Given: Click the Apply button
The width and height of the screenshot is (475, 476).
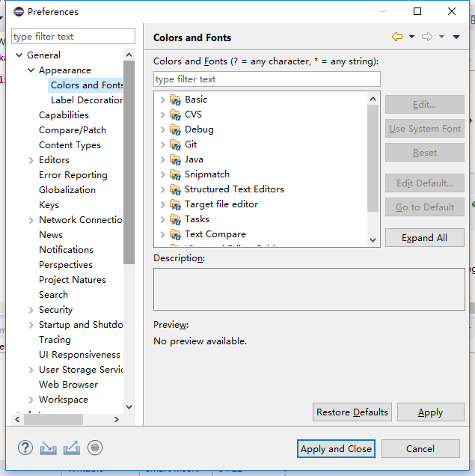Looking at the screenshot, I should pyautogui.click(x=431, y=412).
